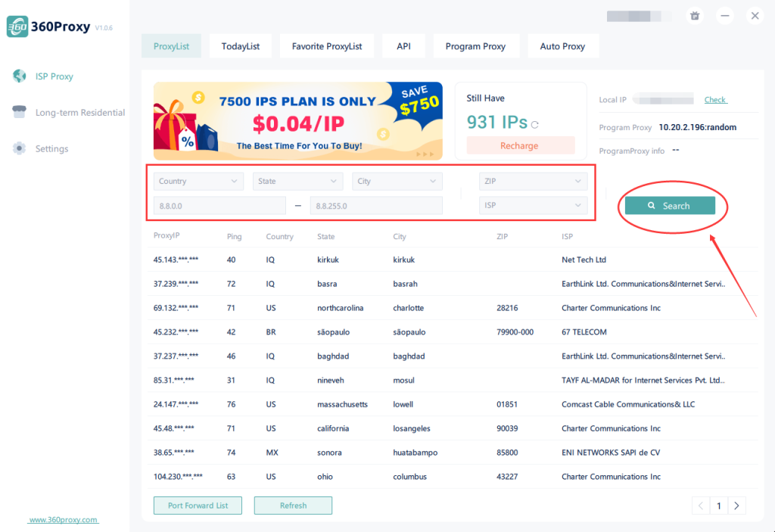Click the refresh icon beside 931 IPs
775x532 pixels.
click(535, 125)
